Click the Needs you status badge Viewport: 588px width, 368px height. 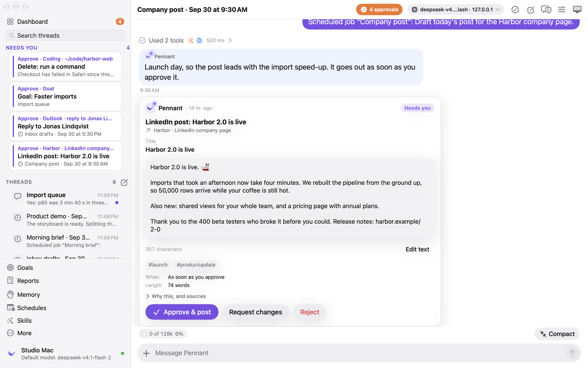pos(417,108)
